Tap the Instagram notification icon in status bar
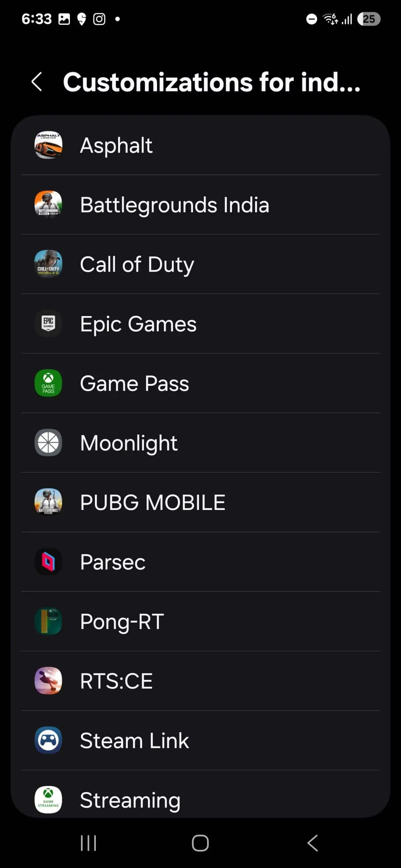Image resolution: width=401 pixels, height=868 pixels. [99, 19]
